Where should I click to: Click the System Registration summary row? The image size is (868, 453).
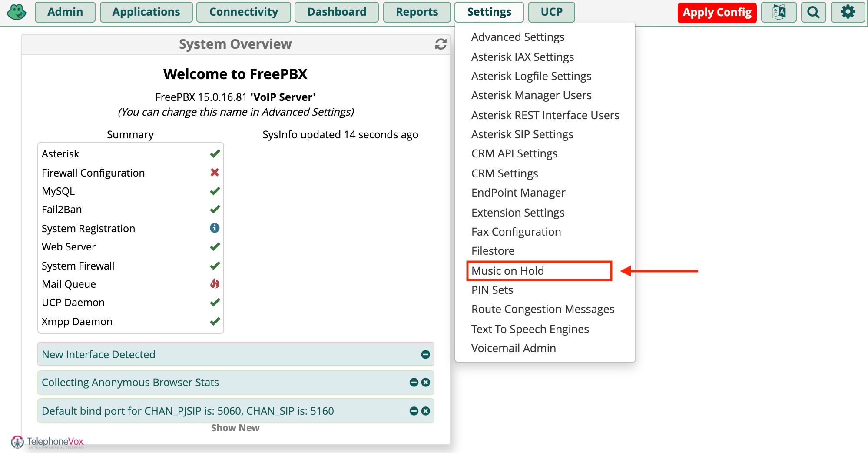[x=131, y=228]
